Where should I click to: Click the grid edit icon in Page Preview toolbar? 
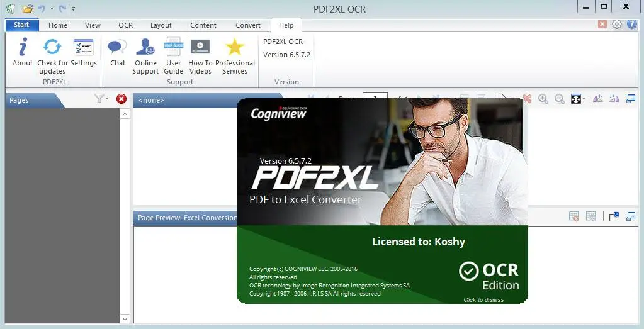(x=590, y=216)
